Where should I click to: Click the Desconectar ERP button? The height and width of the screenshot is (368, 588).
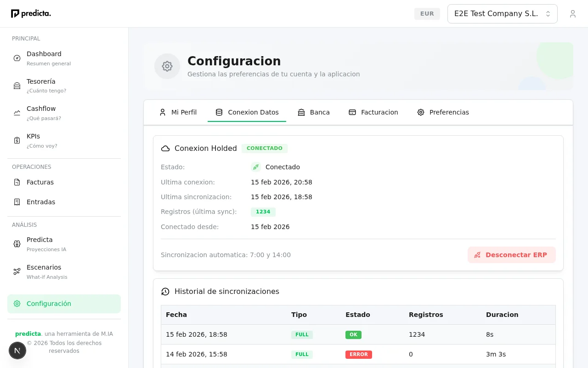click(511, 255)
